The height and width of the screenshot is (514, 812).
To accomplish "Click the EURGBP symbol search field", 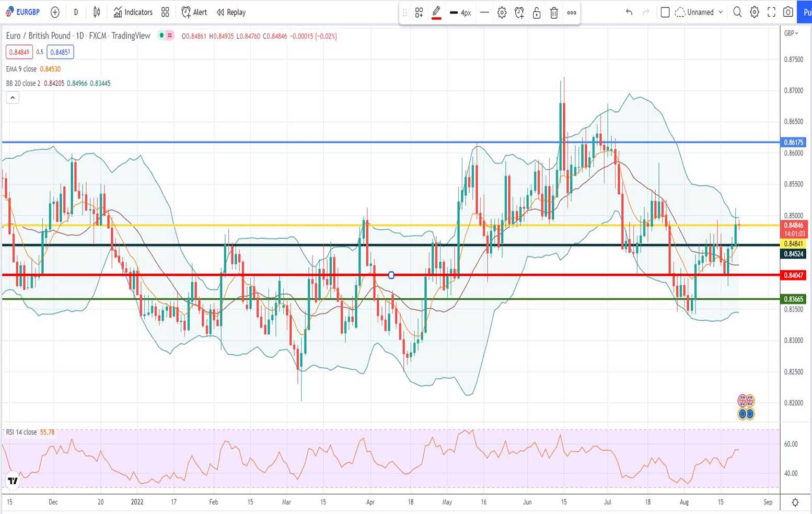I will pyautogui.click(x=24, y=12).
